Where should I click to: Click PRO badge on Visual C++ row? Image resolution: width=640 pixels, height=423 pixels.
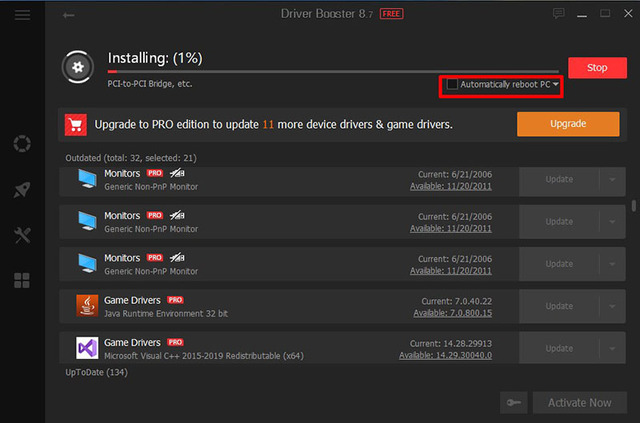pyautogui.click(x=175, y=342)
